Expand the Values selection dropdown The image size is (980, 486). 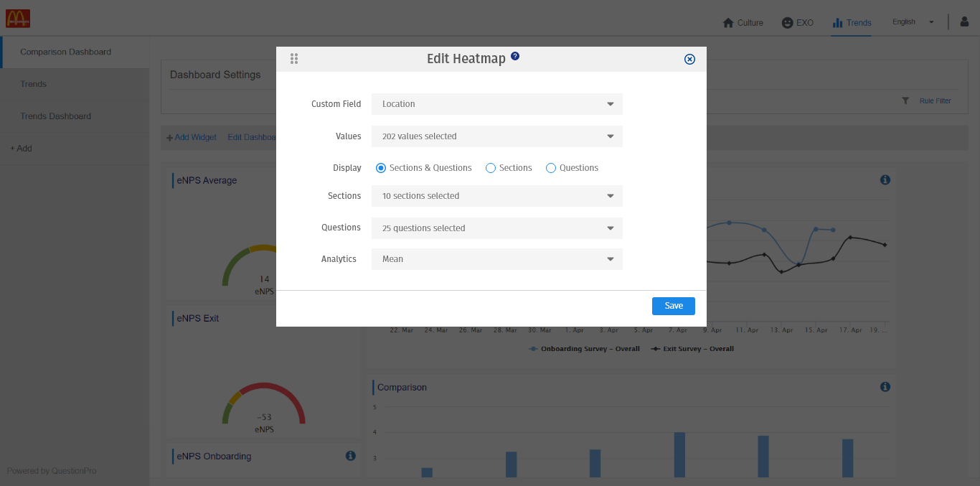[496, 136]
